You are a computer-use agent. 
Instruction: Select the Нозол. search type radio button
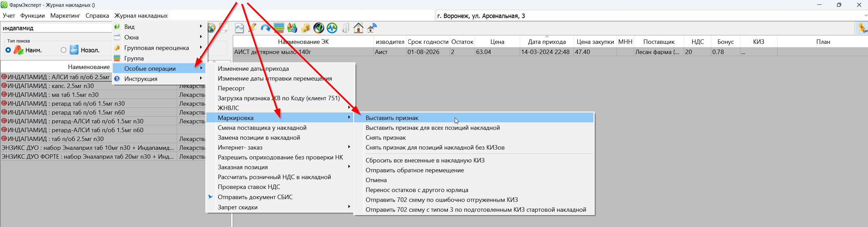click(x=64, y=50)
